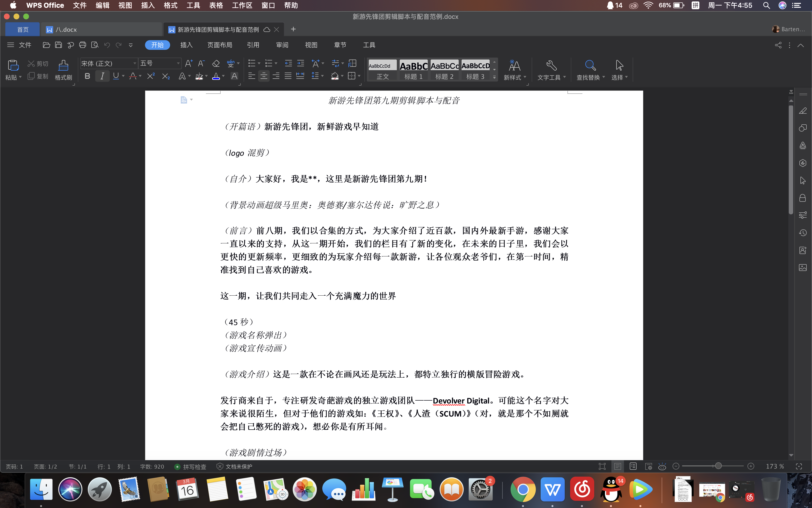Click the lock icon in right sidebar

(803, 198)
